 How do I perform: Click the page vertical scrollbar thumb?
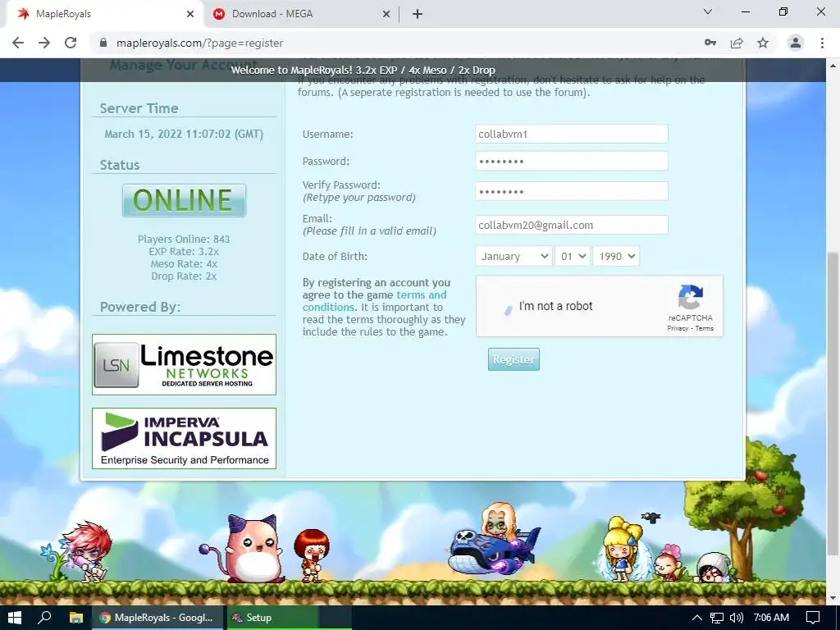[833, 402]
